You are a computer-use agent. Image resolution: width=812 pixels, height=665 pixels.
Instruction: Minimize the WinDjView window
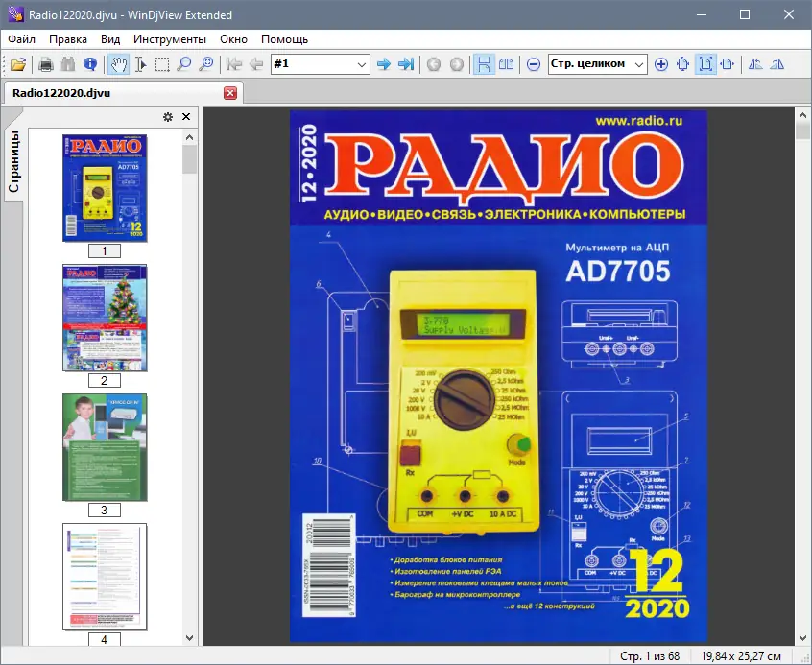coord(702,14)
